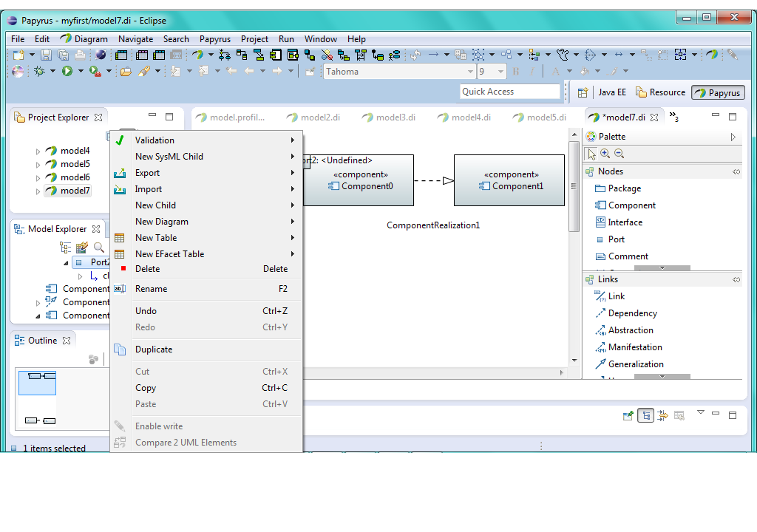Choose Rename from the context menu
Screen dimensions: 757x532
(207, 289)
